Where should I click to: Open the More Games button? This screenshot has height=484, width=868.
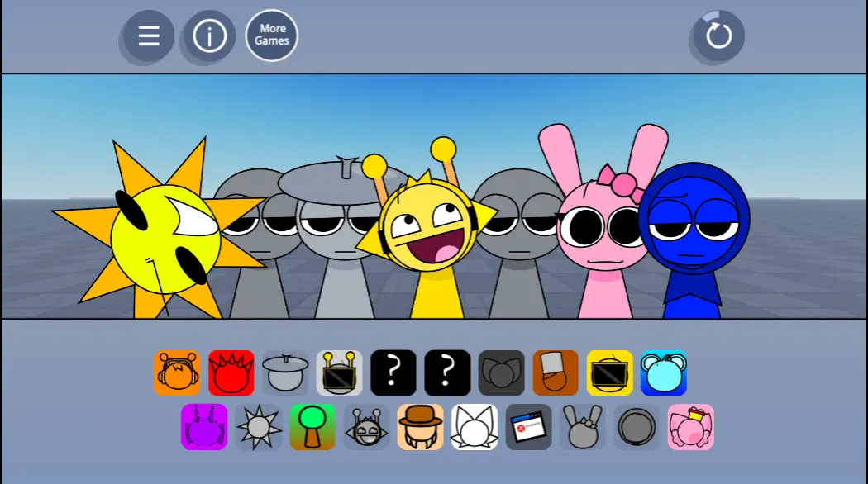pos(271,36)
